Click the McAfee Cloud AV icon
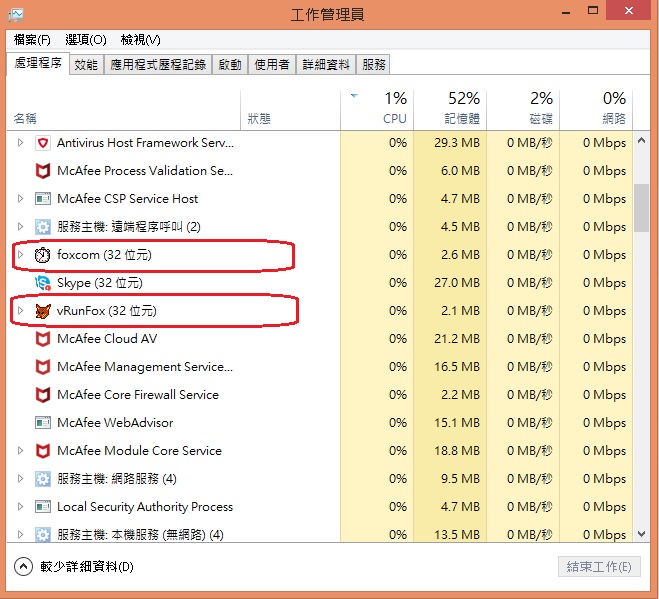Screen dimensions: 659x599 (42, 339)
